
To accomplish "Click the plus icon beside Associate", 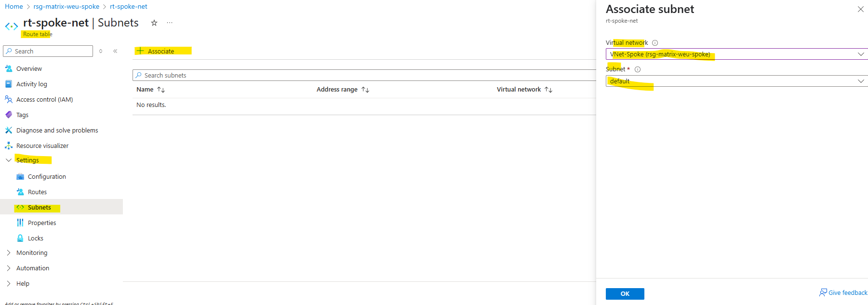I will (140, 51).
